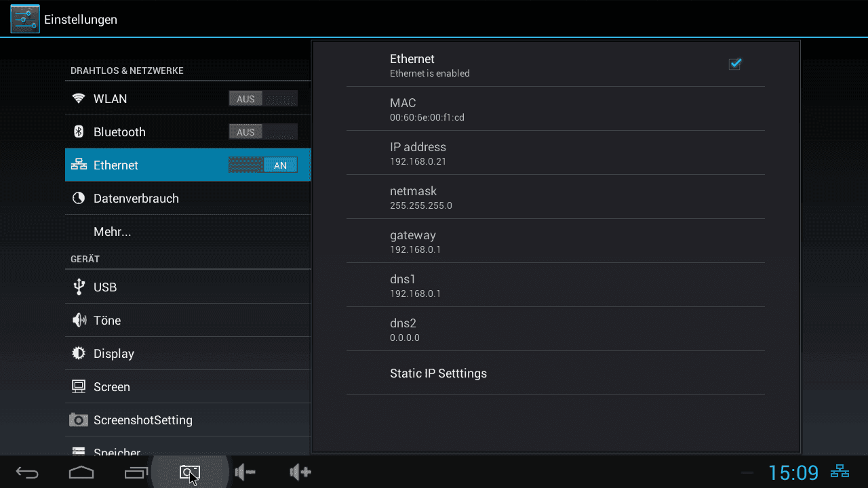Click the USB trident icon
This screenshot has width=868, height=488.
(x=79, y=287)
